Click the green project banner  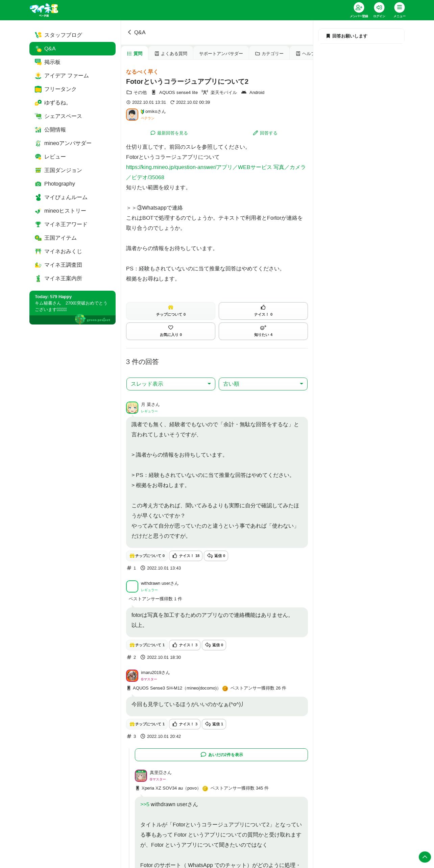[x=72, y=320]
